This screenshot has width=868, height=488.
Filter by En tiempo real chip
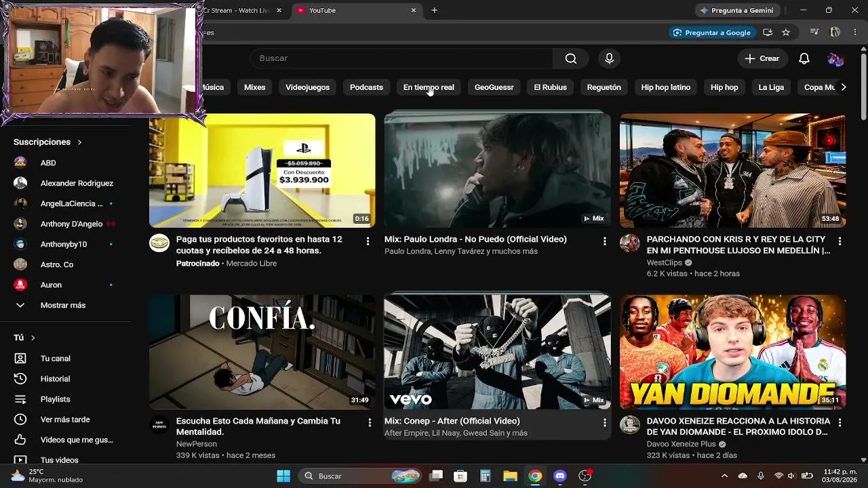click(x=429, y=87)
